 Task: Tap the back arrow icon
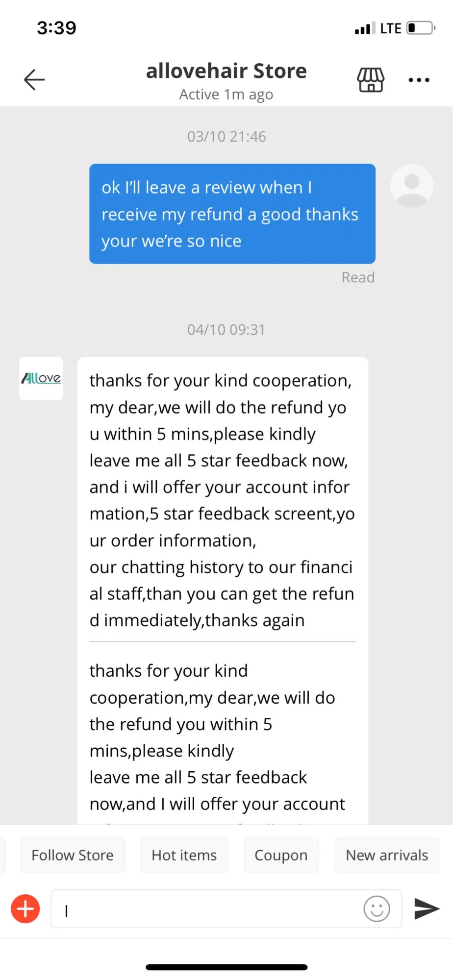point(34,79)
